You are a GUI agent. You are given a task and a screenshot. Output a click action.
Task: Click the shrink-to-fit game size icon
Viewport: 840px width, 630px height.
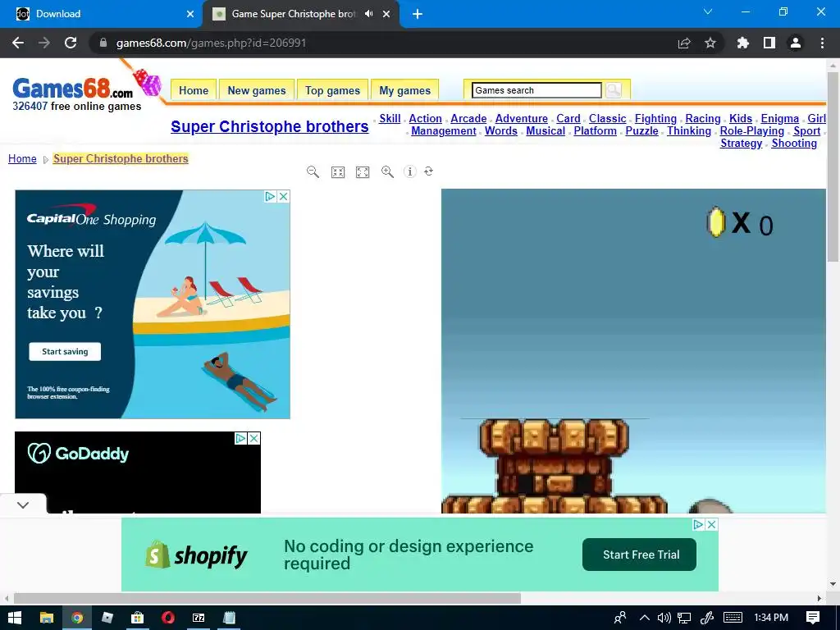(x=338, y=172)
